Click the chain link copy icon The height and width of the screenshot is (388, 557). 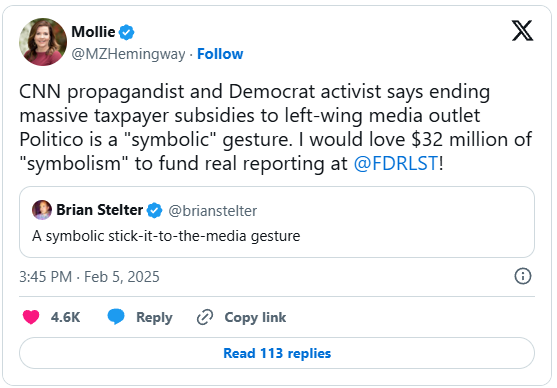point(205,317)
